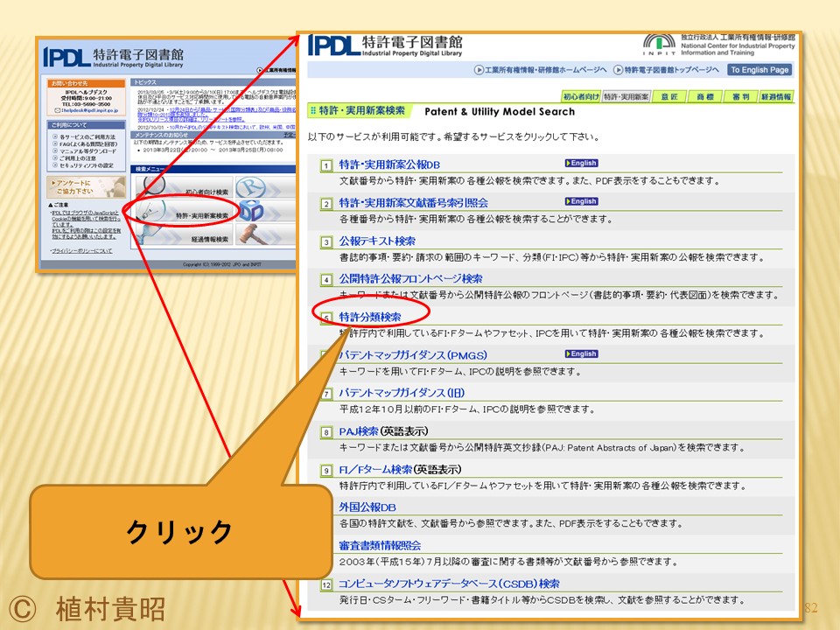Click number box 9 beside FI/Fターム検索
The image size is (840, 630).
pyautogui.click(x=325, y=471)
